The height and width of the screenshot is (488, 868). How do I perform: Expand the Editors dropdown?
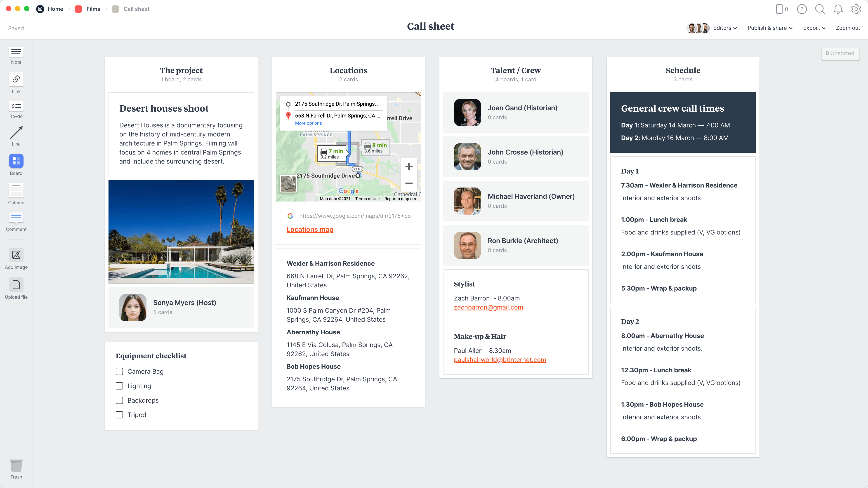725,28
